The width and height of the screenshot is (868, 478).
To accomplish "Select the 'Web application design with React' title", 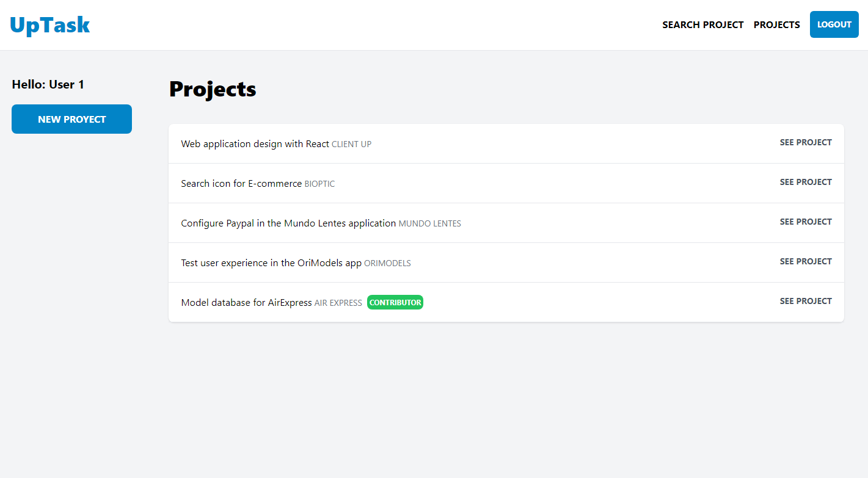I will point(254,143).
